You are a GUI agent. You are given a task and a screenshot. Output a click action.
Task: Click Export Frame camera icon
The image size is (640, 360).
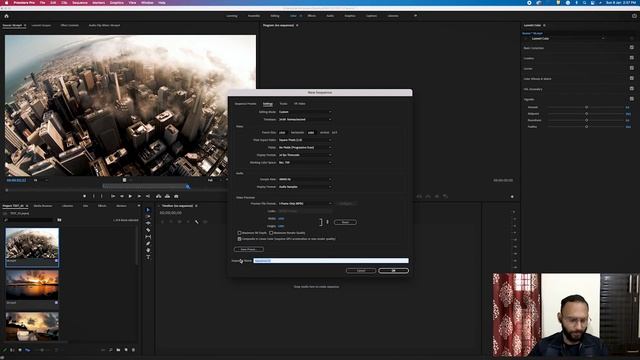[176, 196]
